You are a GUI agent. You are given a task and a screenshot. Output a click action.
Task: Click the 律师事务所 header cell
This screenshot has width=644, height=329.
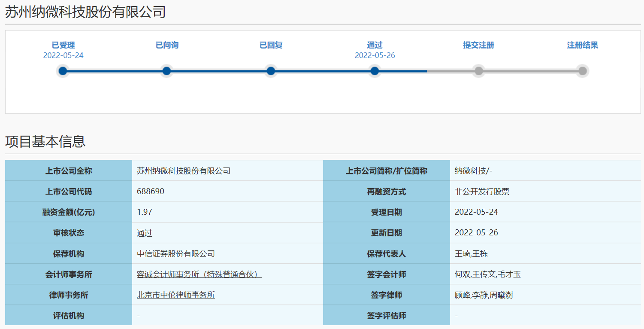click(69, 295)
